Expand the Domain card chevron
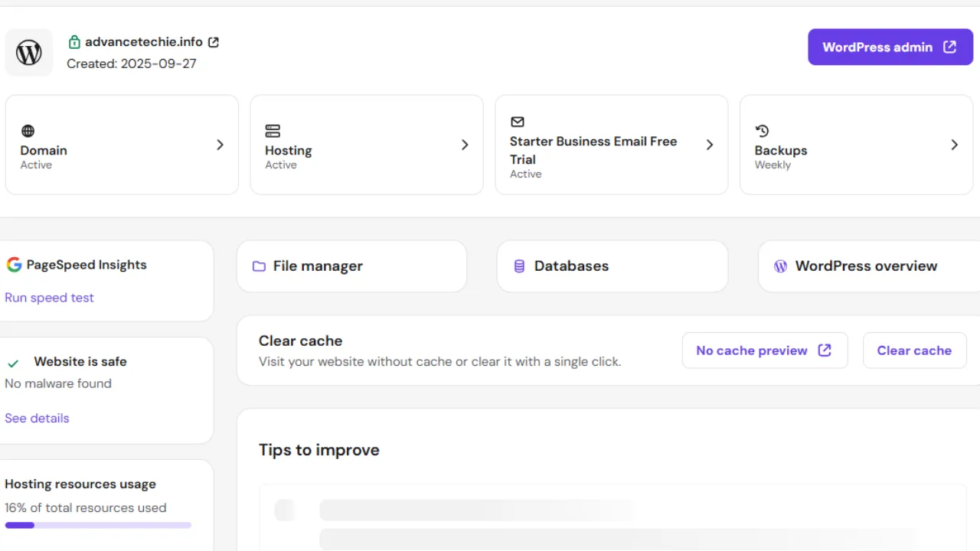Screen dimensions: 980x551 point(220,145)
